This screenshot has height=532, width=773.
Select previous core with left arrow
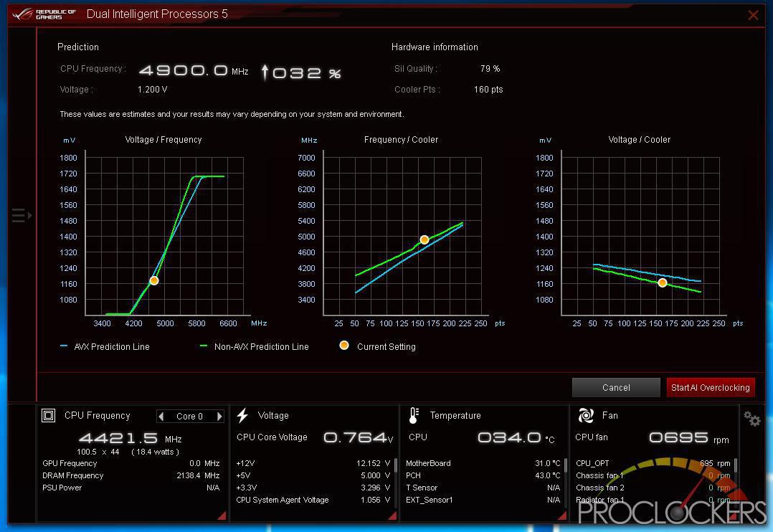(x=161, y=416)
